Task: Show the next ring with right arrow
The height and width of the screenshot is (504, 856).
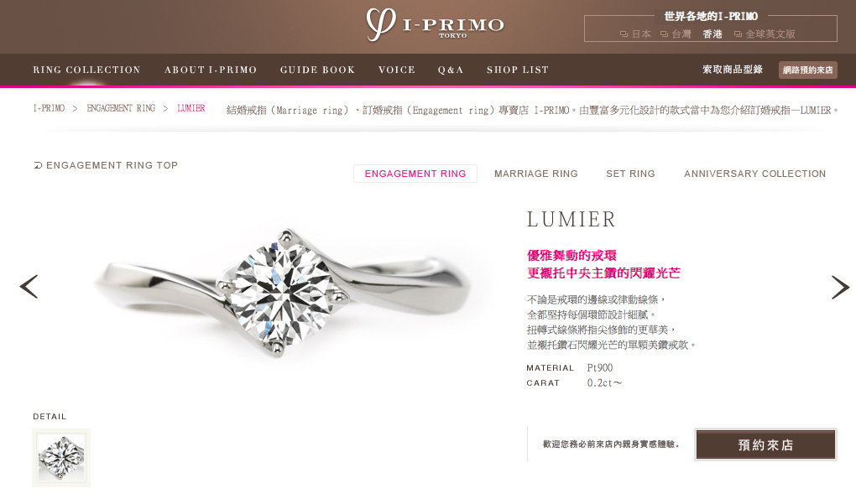Action: [840, 288]
